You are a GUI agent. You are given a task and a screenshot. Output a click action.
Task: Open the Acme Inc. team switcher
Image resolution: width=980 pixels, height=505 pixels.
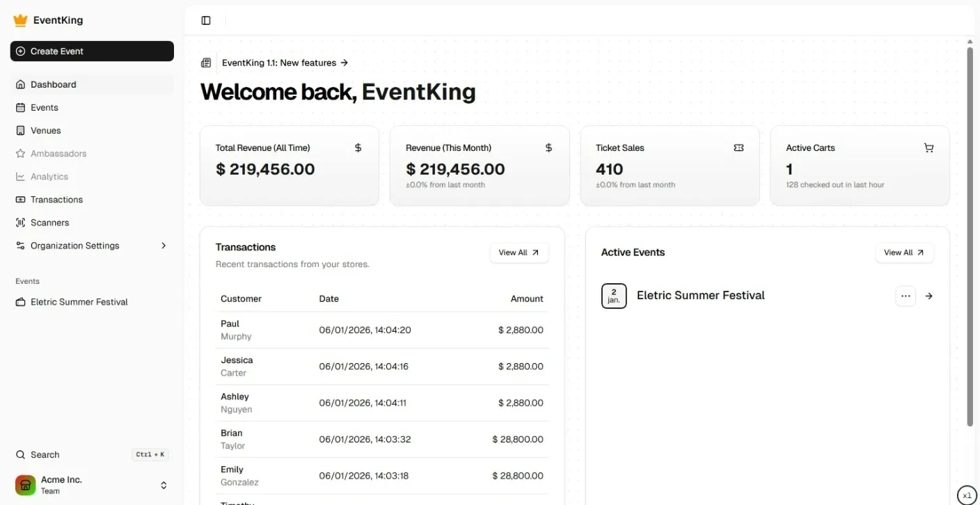pyautogui.click(x=92, y=485)
